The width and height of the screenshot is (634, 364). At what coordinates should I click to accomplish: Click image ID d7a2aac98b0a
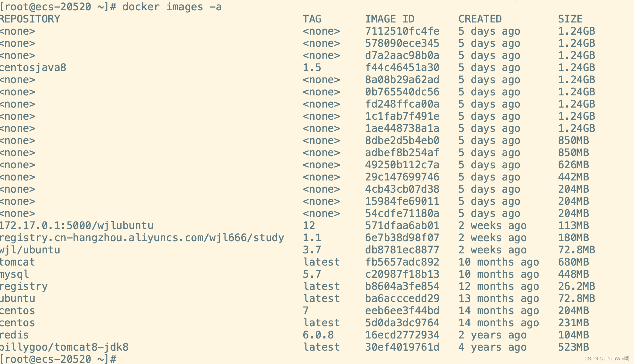point(402,55)
